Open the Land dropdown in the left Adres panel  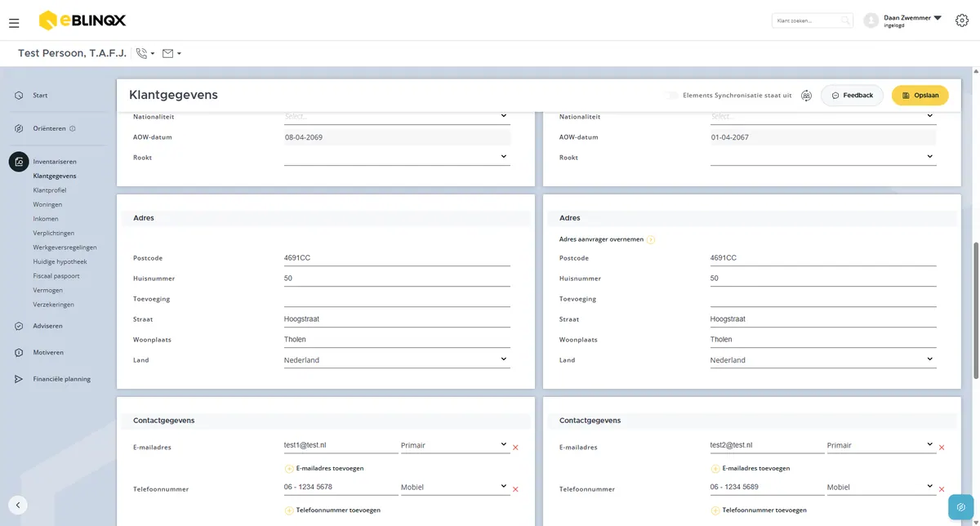tap(397, 360)
